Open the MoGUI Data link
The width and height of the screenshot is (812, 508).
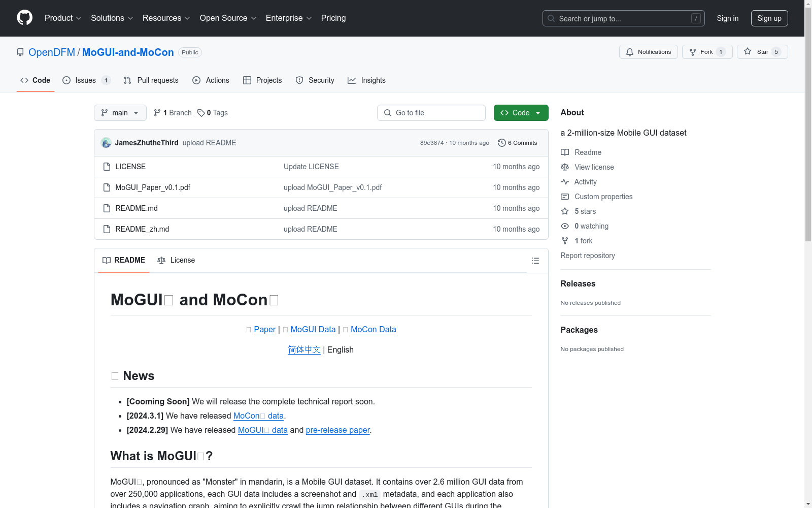(x=313, y=329)
